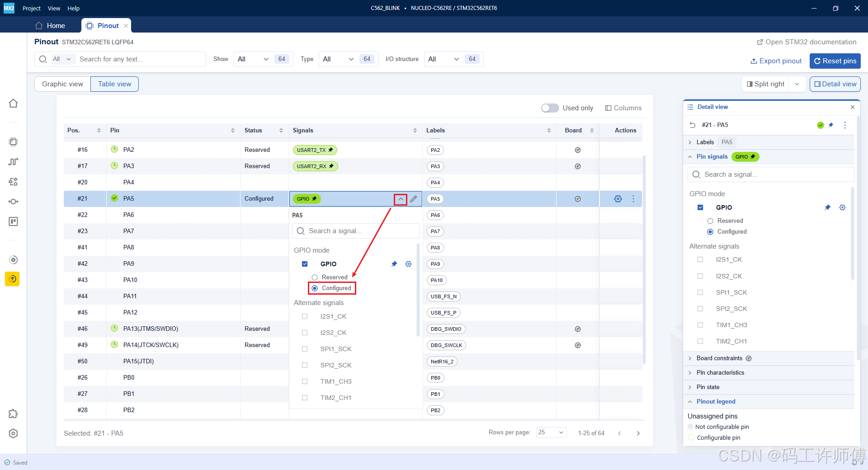Collapse the PA5 signals dropdown chevron

401,199
